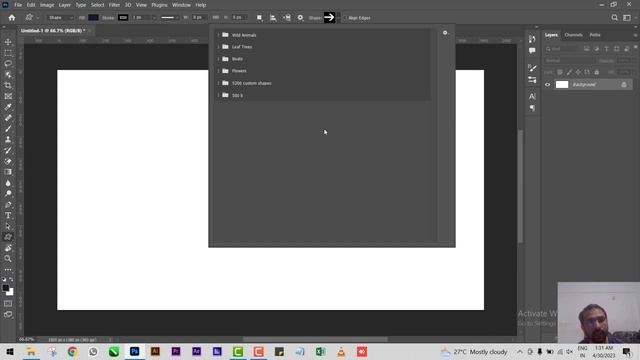Select the Hand tool
Viewport: 640px width, 360px height.
tap(8, 248)
